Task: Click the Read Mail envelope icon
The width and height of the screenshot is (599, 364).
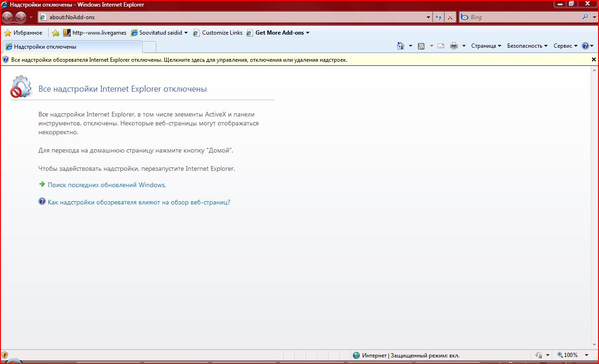Action: [441, 46]
